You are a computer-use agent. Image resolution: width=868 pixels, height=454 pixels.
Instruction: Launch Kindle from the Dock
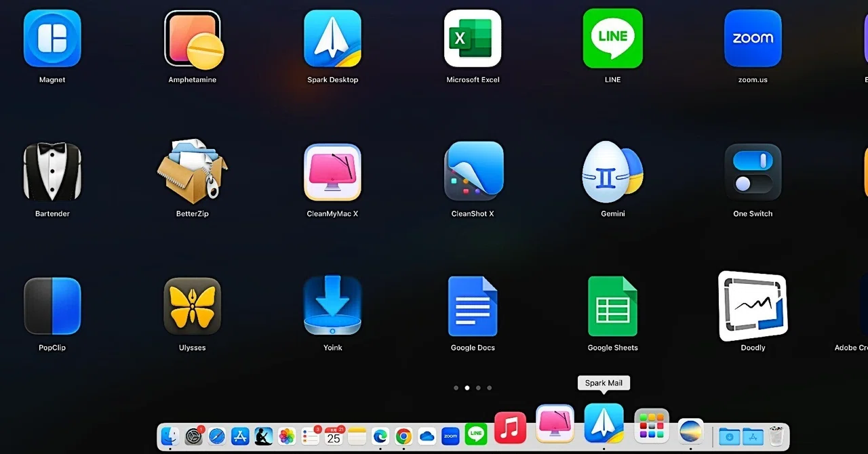coord(264,436)
